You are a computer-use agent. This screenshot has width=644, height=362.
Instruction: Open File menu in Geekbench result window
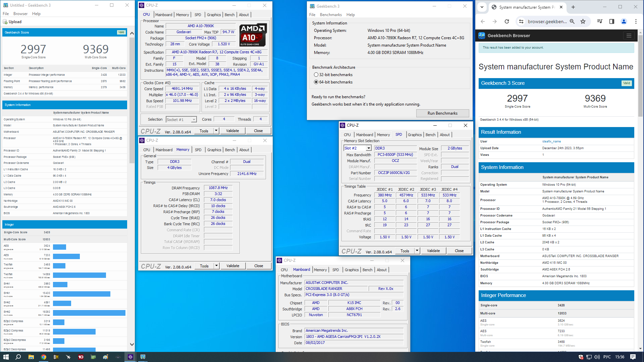tap(6, 14)
